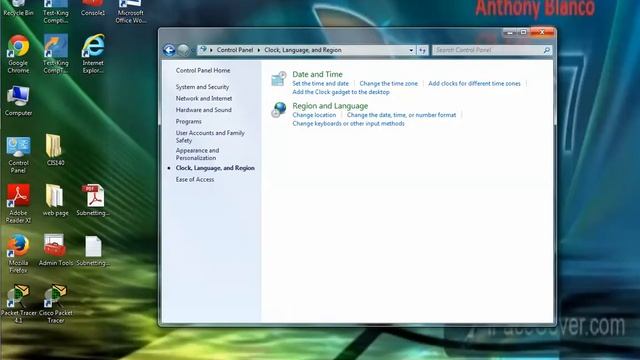Launch Cisco Packet Tracer shortcut
Screen dimensions: 640x360
coord(55,296)
